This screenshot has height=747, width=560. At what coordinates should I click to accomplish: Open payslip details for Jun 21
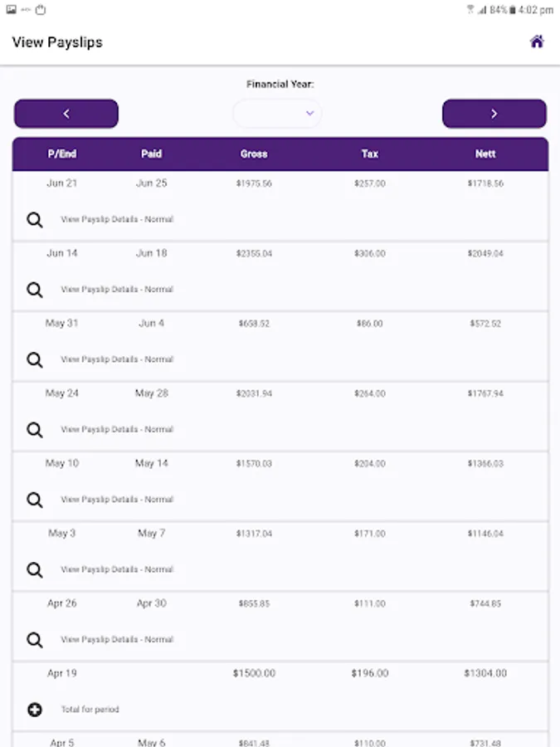(x=35, y=220)
